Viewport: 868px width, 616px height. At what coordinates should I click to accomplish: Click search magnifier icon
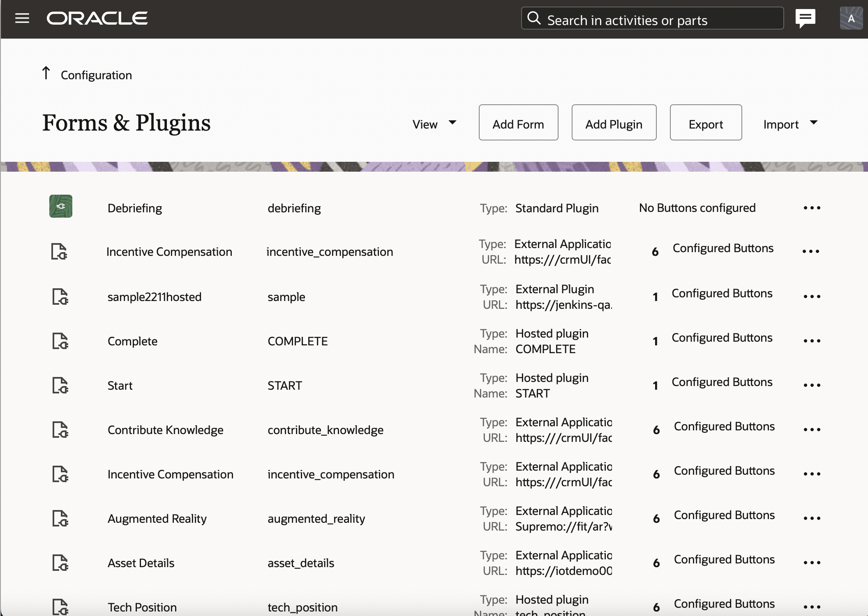(x=534, y=18)
